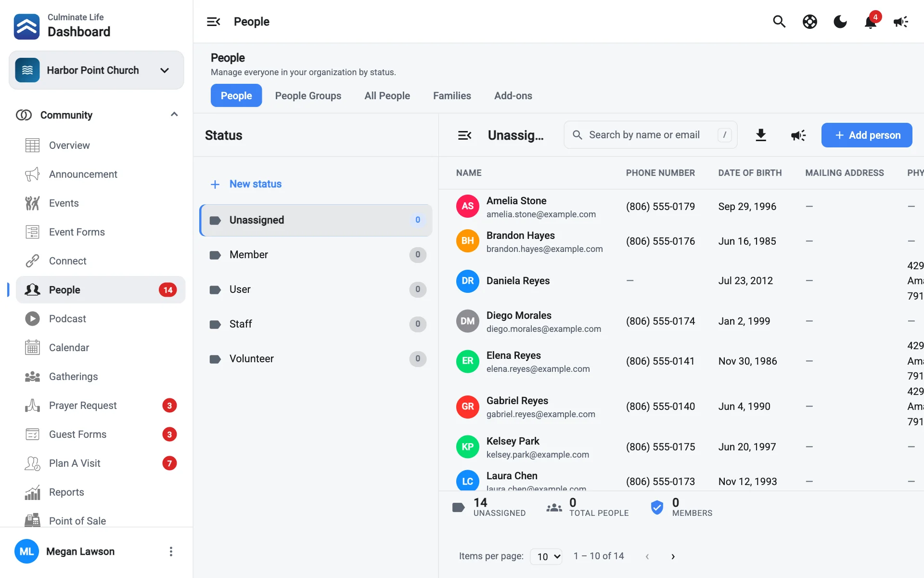Open the help lifebuoy icon
924x578 pixels.
(810, 22)
